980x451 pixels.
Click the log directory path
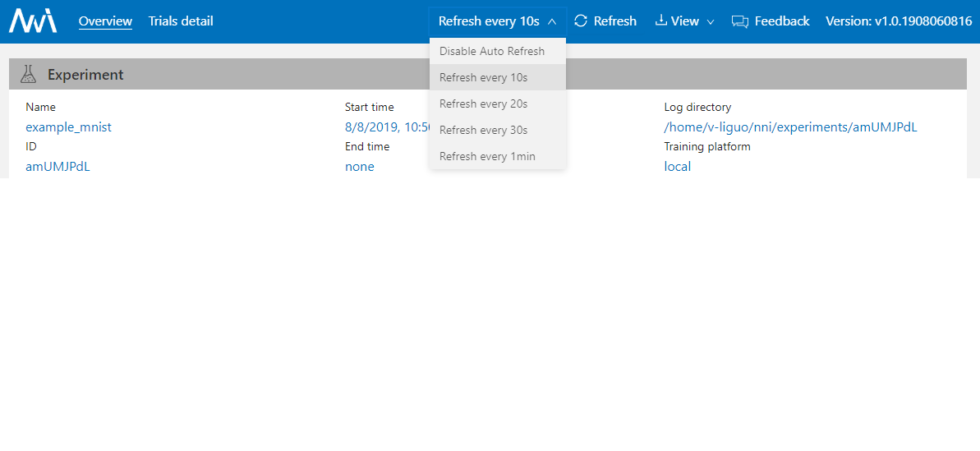pos(790,127)
